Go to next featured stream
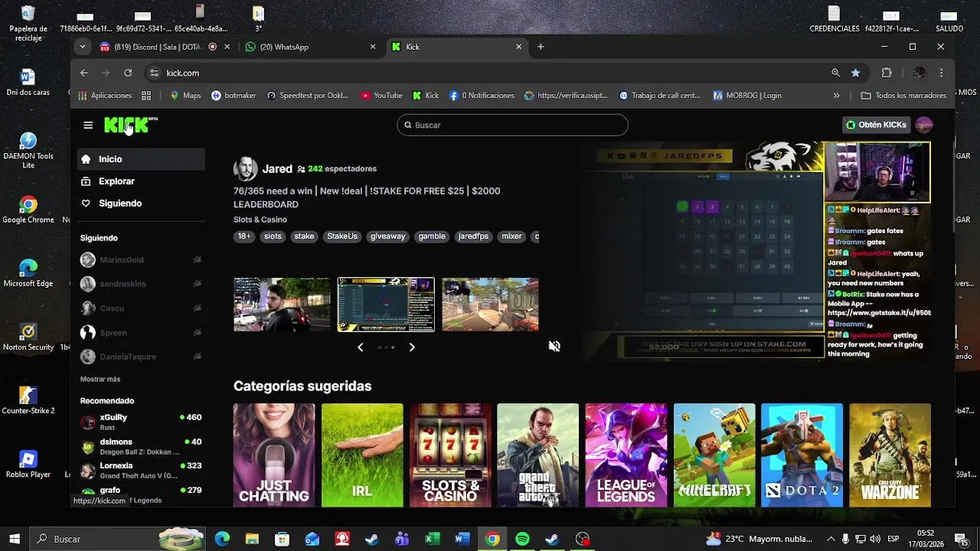The height and width of the screenshot is (551, 980). (x=412, y=347)
